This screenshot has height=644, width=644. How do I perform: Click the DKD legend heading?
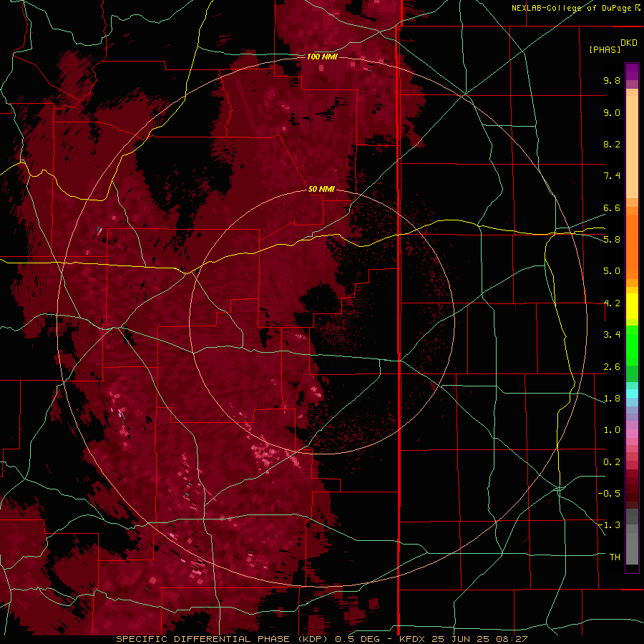[x=629, y=43]
